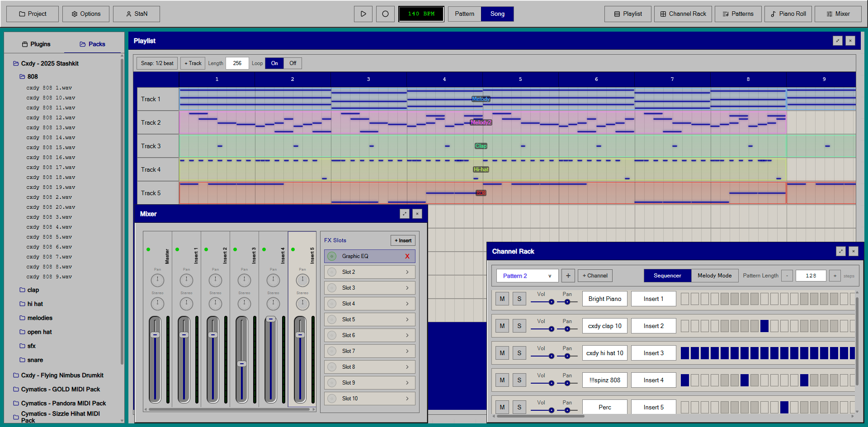The width and height of the screenshot is (868, 427).
Task: Switch to the Packs tab
Action: (92, 44)
